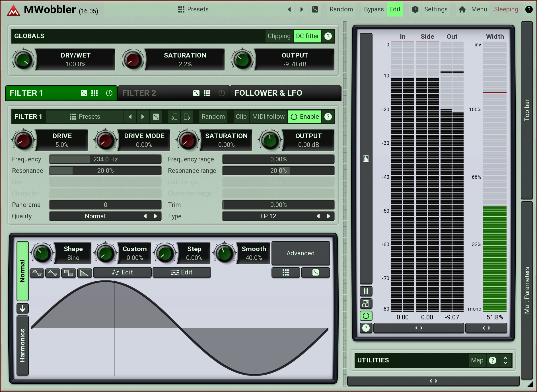Click the Advanced button
The height and width of the screenshot is (392, 537).
point(301,253)
